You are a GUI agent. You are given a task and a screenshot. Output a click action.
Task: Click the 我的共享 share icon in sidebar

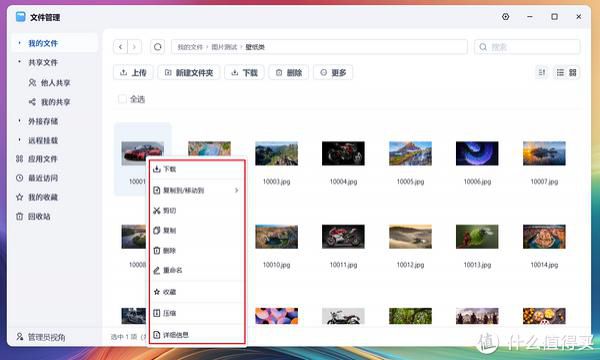[33, 102]
